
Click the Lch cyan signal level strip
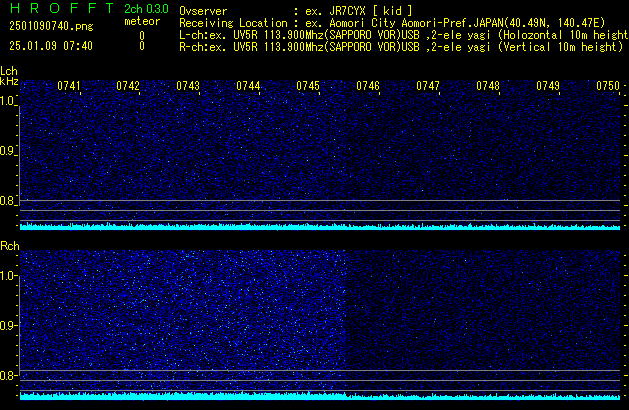point(320,226)
